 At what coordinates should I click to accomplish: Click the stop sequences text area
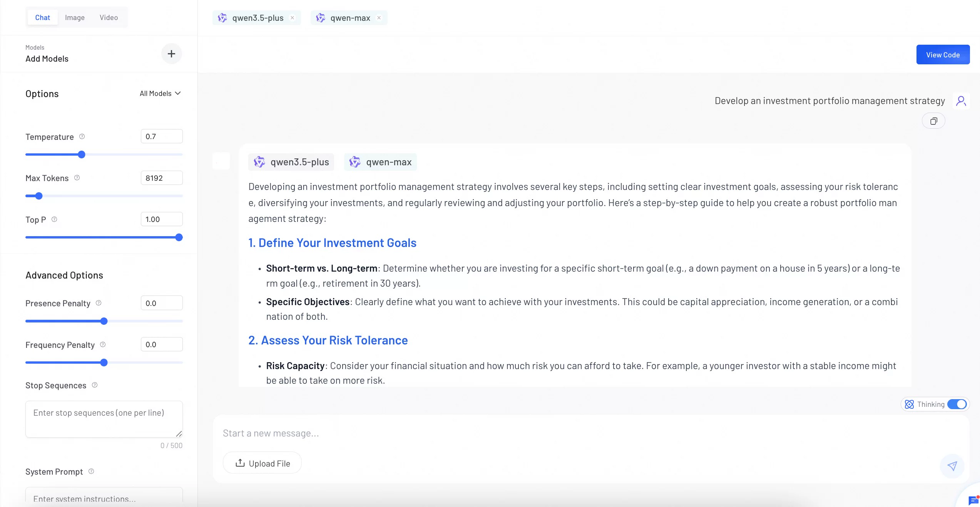(104, 419)
